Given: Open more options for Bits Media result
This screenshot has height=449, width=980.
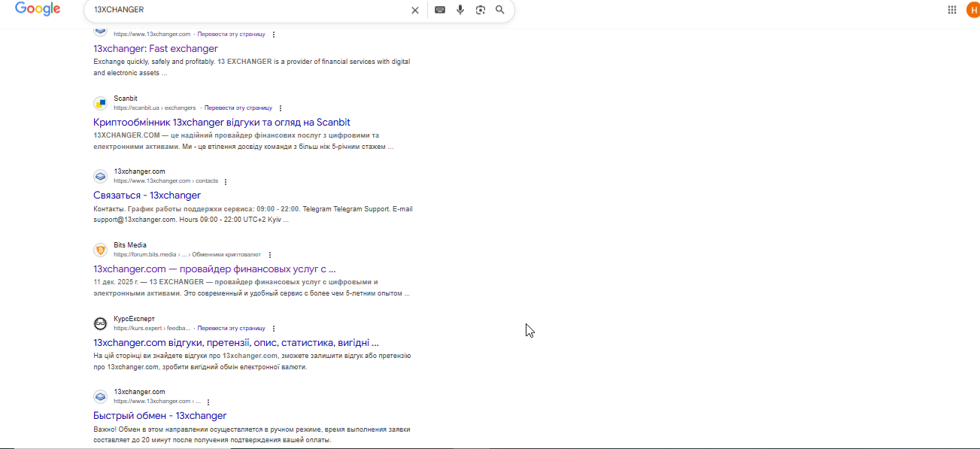Looking at the screenshot, I should 269,255.
